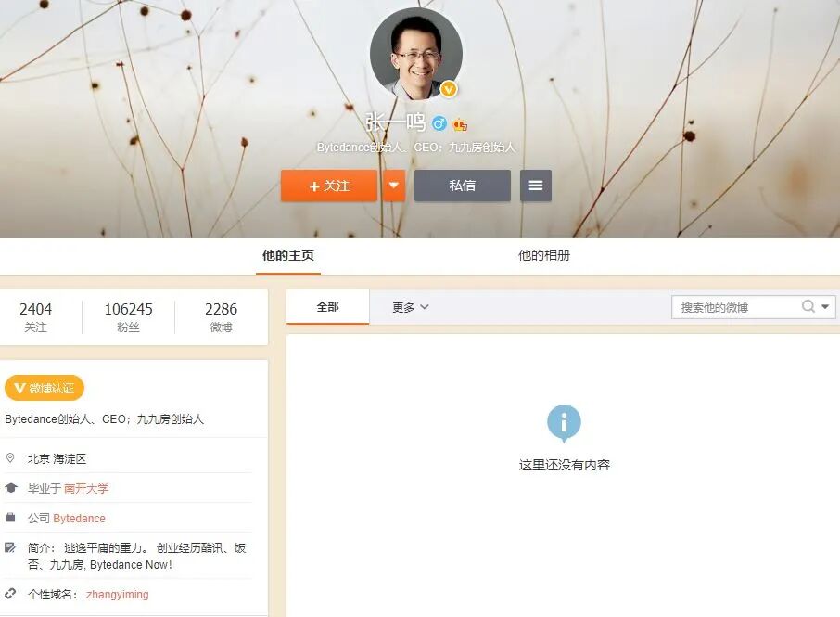Click the graduation cap education icon
840x617 pixels.
click(x=11, y=488)
